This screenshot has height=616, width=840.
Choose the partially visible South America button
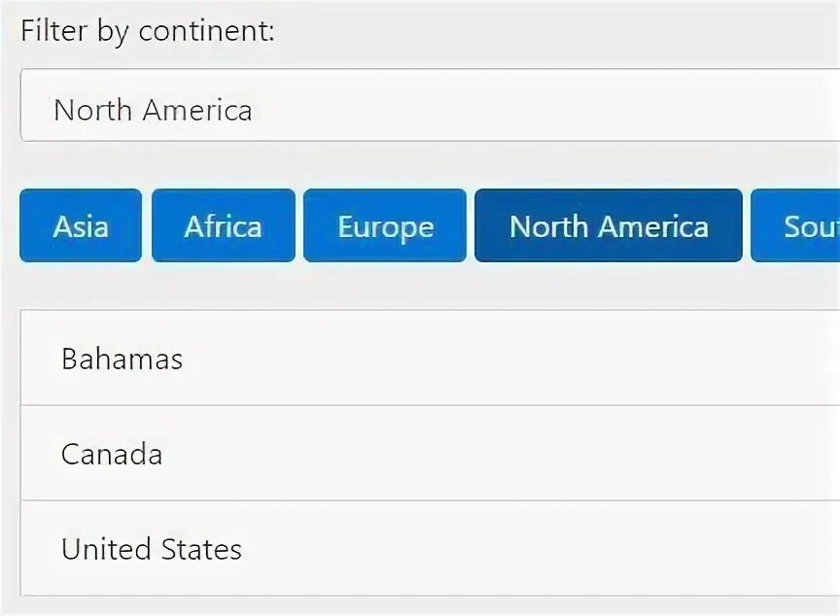pyautogui.click(x=795, y=225)
